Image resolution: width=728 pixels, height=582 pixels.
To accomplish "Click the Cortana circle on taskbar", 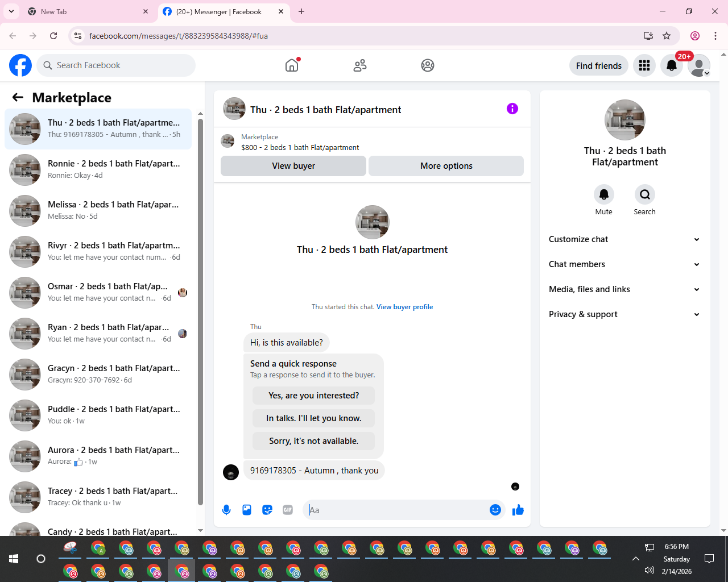I will [41, 559].
